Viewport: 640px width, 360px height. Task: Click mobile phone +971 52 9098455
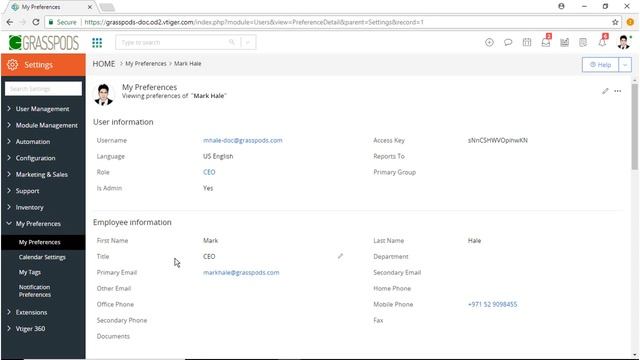click(492, 304)
